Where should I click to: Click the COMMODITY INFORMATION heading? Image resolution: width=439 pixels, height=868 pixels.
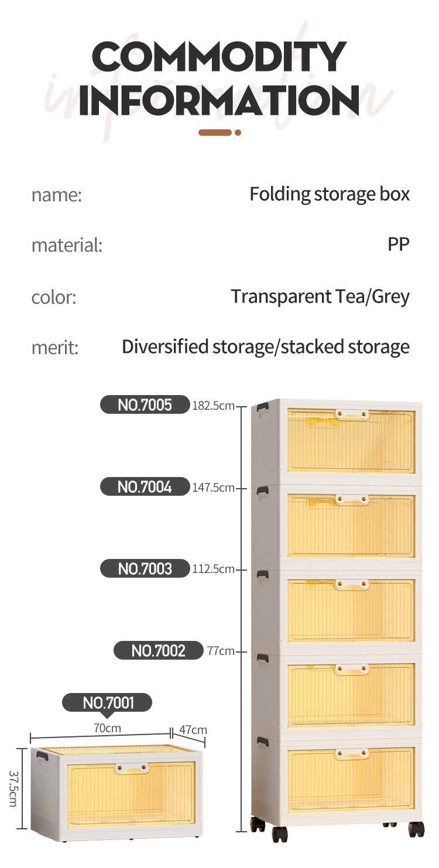point(219,79)
